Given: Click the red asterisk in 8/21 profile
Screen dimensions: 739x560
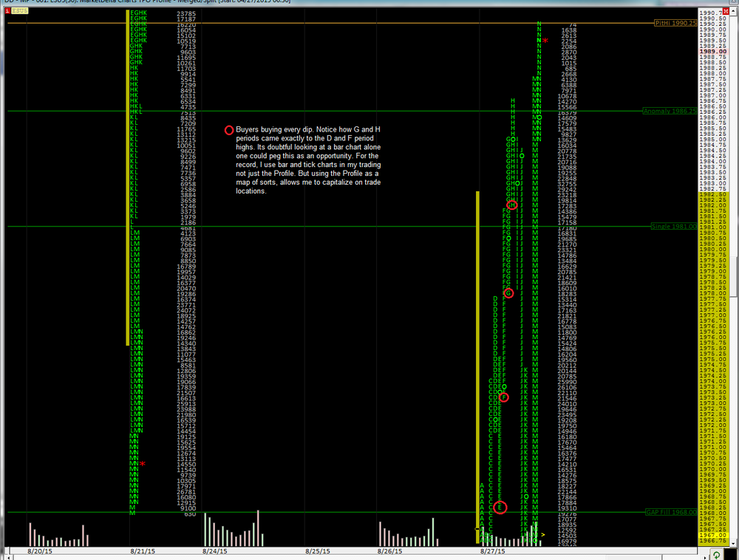Looking at the screenshot, I should 143,465.
